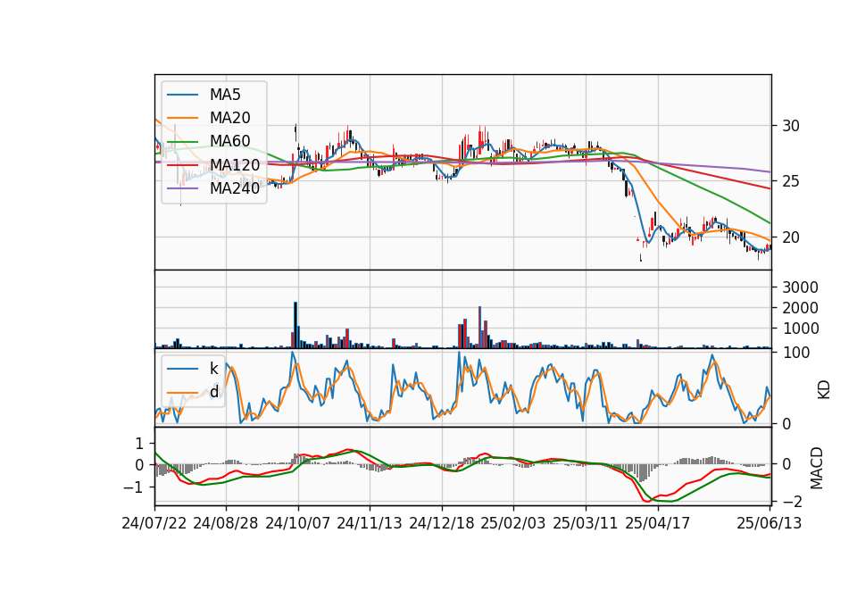This screenshot has width=857, height=616.
Task: Click the 'k' legend label in KD panel
Action: pos(213,369)
